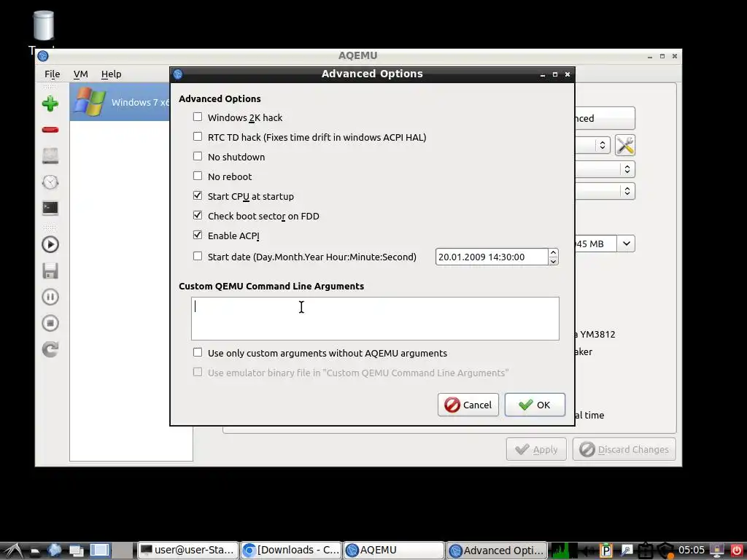Viewport: 747px width, 560px height.
Task: Click the web browser globe launcher in taskbar
Action: point(55,551)
